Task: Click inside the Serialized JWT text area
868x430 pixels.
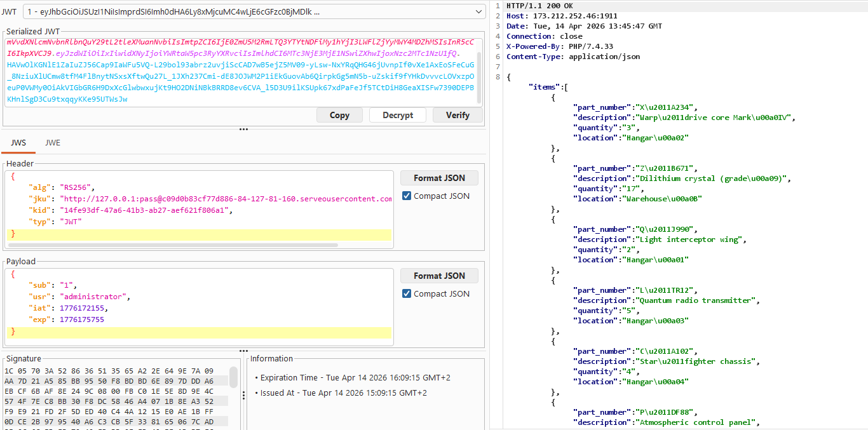Action: pyautogui.click(x=241, y=70)
